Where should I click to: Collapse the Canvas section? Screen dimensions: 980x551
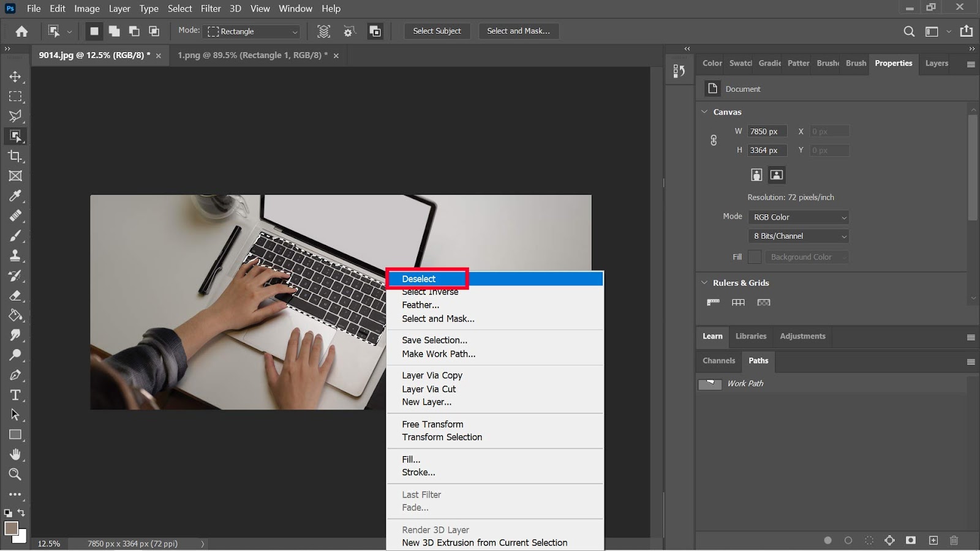click(x=704, y=112)
